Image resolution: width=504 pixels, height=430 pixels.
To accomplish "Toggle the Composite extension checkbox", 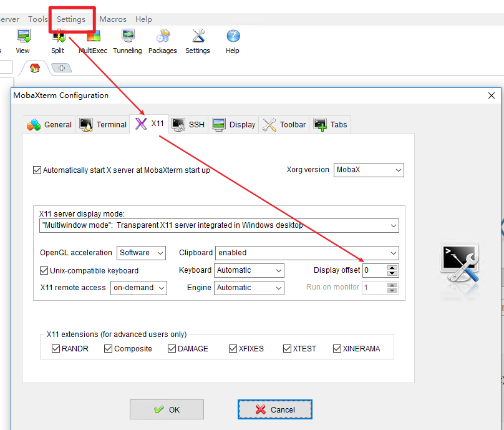I will pos(108,349).
